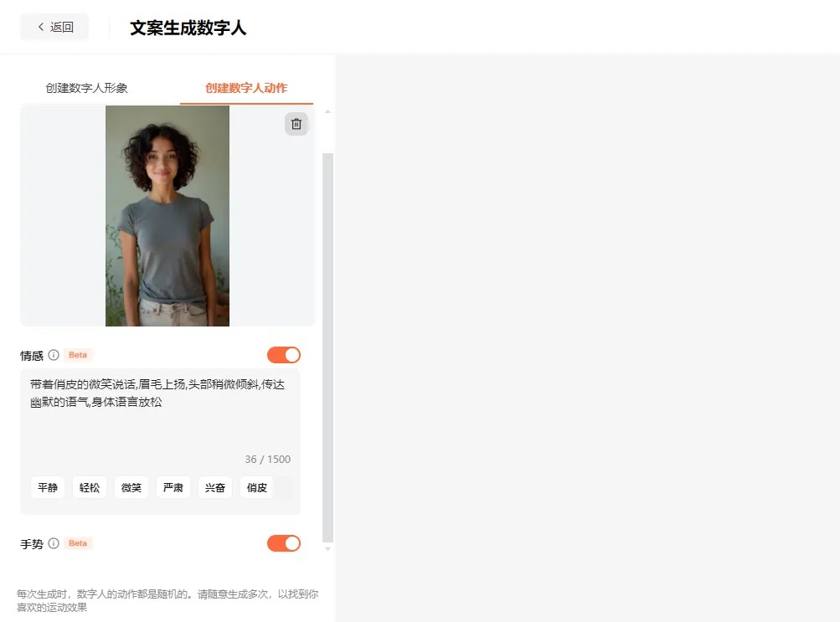Choose the 平静 emotion preset
The height and width of the screenshot is (622, 840).
48,488
